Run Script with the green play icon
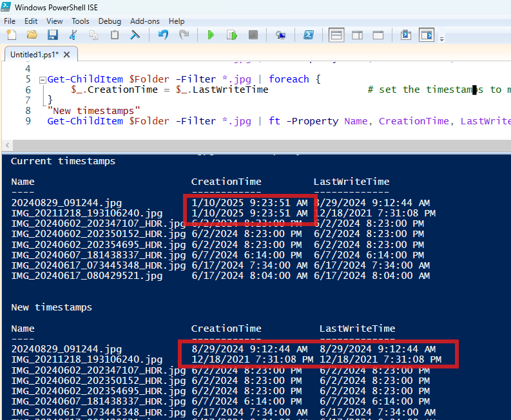The height and width of the screenshot is (420, 511). point(211,35)
